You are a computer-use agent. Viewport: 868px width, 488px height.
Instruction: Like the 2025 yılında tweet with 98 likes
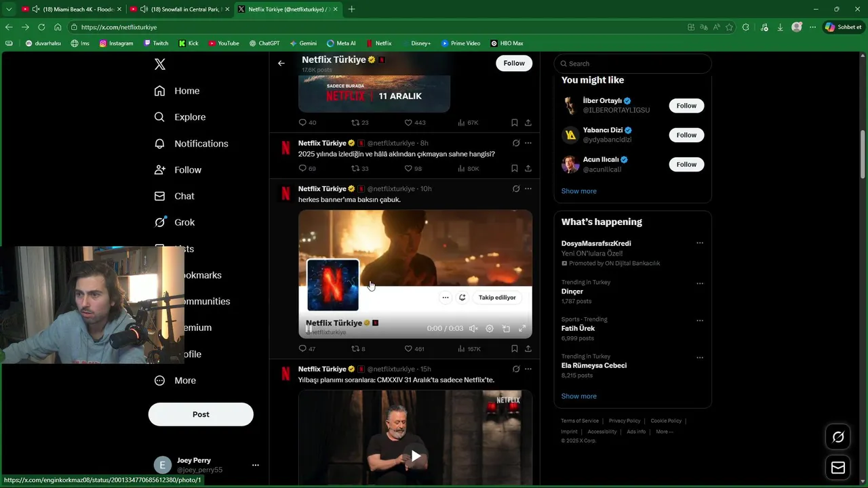click(413, 168)
